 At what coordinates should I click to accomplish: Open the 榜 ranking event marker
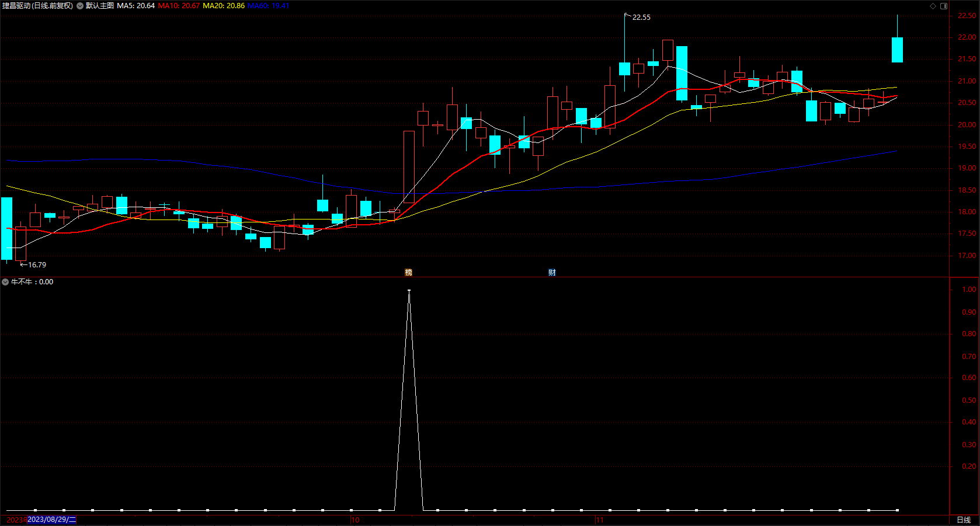(409, 272)
